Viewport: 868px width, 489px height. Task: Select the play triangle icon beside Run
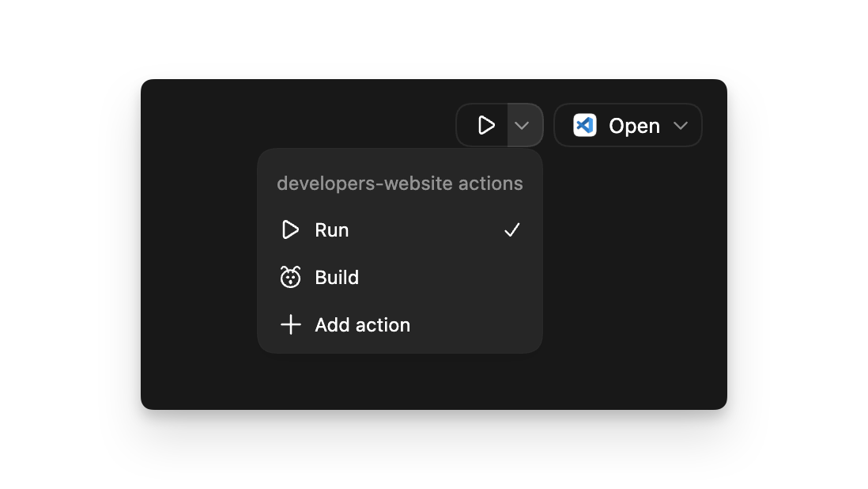point(290,229)
